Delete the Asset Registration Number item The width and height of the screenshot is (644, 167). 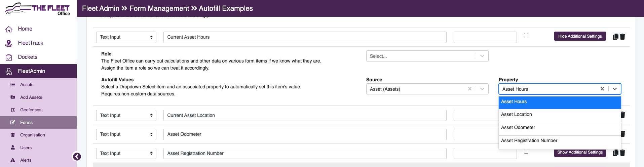(622, 153)
